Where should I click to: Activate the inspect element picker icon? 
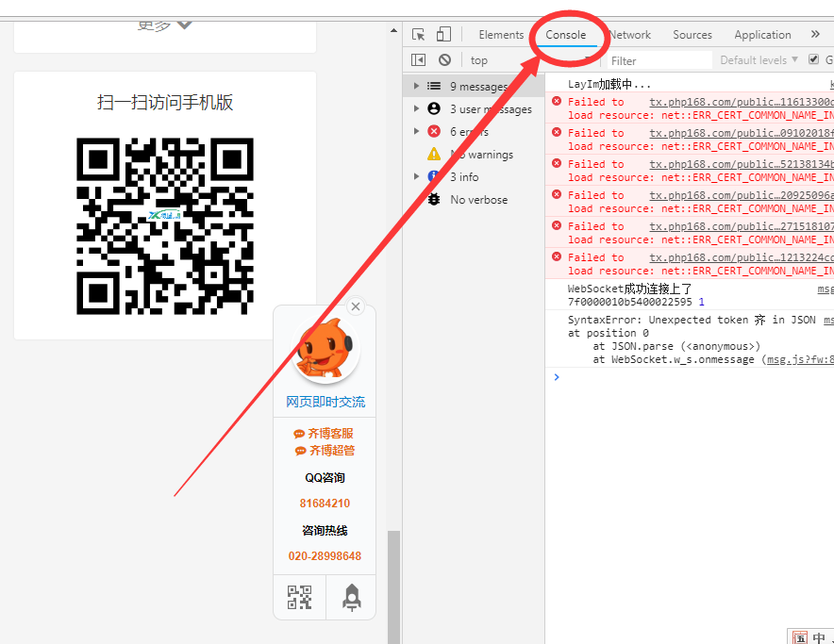pos(419,35)
